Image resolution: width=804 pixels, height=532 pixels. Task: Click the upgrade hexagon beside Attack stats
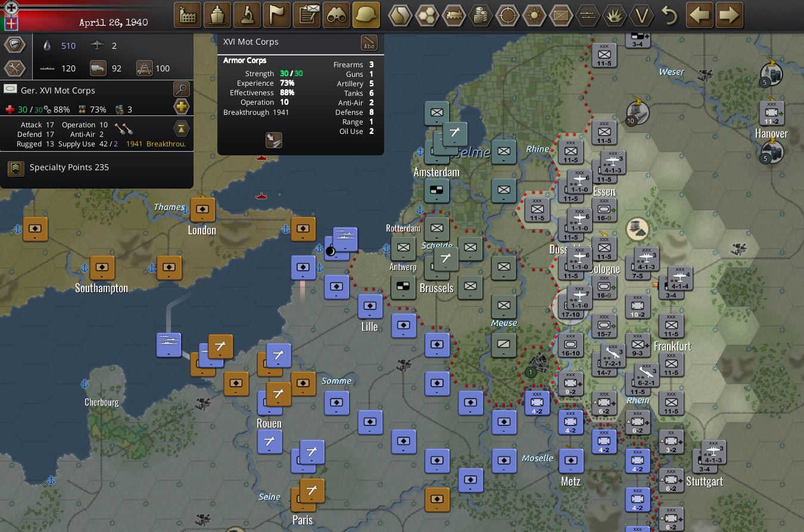181,129
